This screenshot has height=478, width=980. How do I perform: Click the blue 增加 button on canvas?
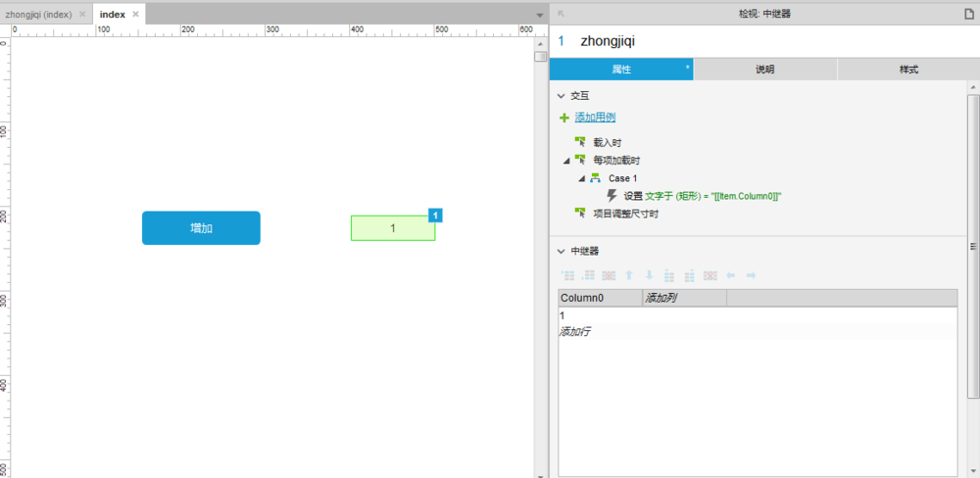pos(201,228)
